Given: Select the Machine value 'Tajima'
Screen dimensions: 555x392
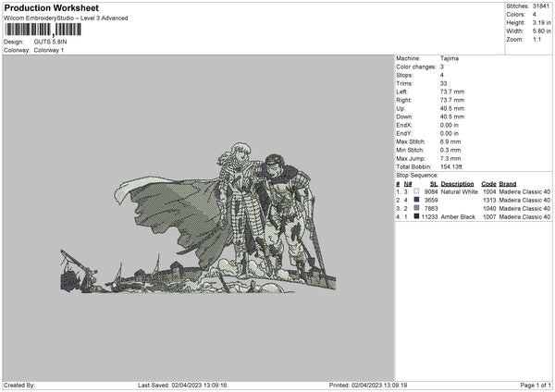Looking at the screenshot, I should point(450,58).
